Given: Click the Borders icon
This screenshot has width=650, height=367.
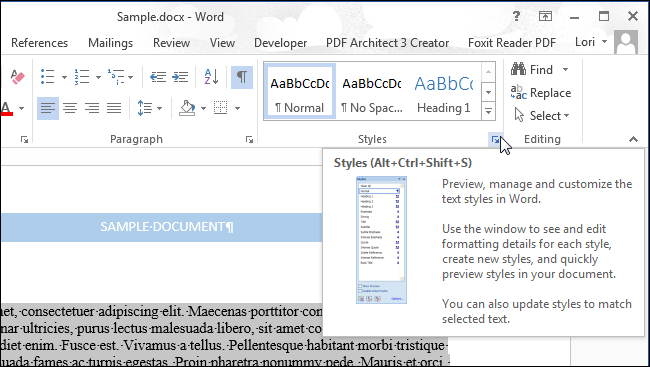Looking at the screenshot, I should coord(221,108).
